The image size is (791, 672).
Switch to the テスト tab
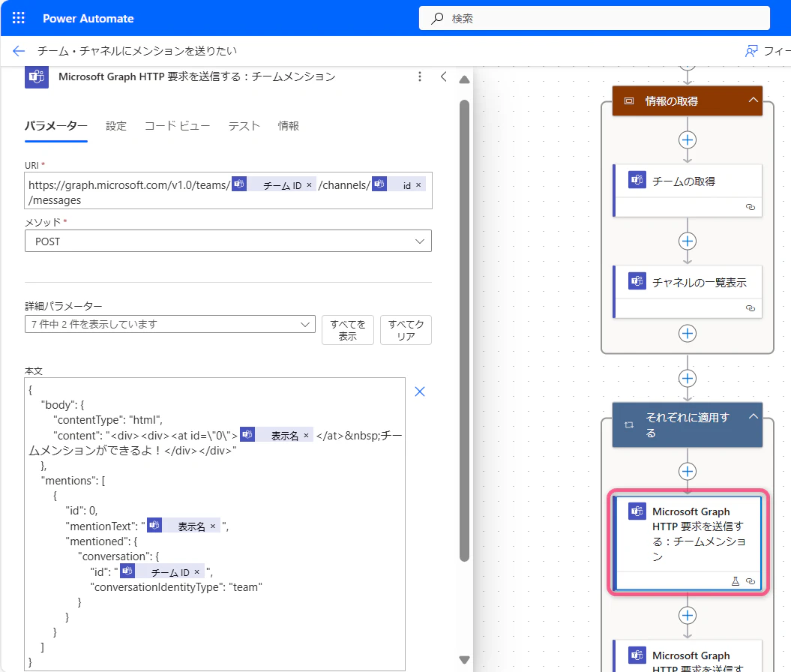[x=244, y=125]
